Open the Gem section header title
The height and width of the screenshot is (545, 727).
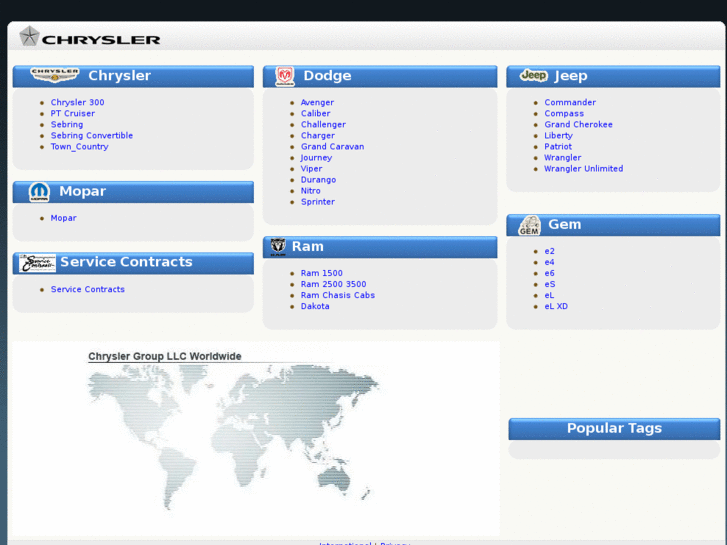coord(565,224)
